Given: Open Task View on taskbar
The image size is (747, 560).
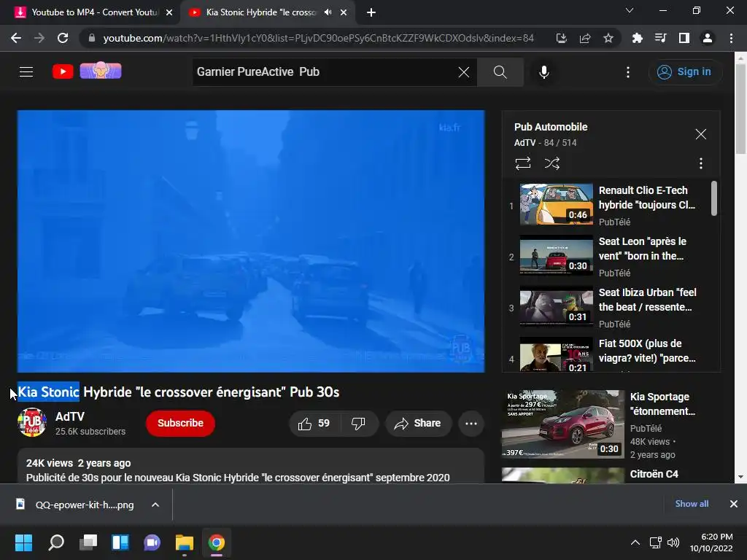Looking at the screenshot, I should point(88,542).
